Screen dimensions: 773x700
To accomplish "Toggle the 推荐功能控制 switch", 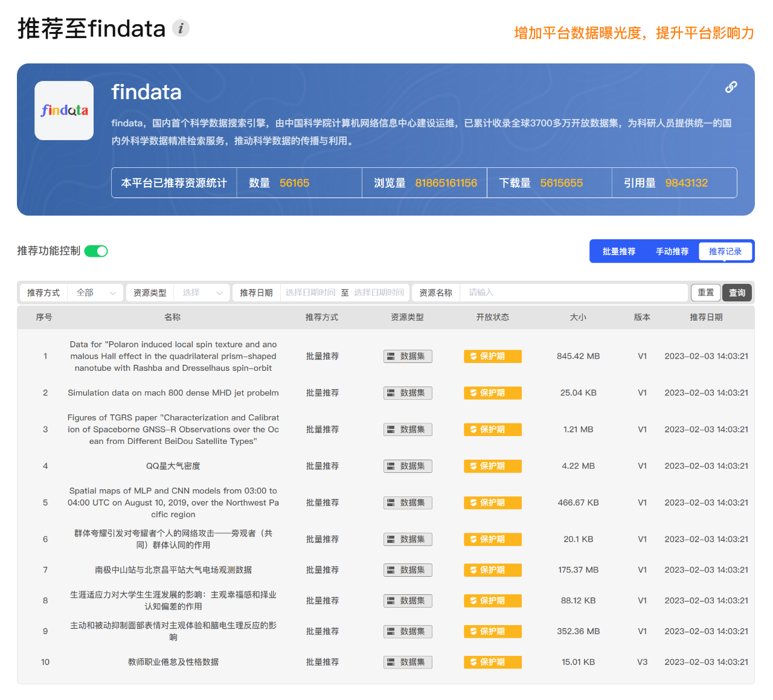I will click(x=96, y=251).
